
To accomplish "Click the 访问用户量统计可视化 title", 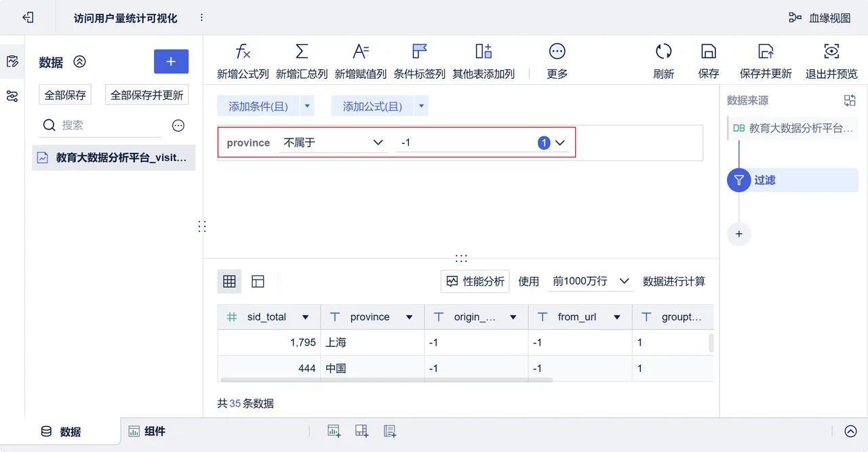I will coord(125,18).
